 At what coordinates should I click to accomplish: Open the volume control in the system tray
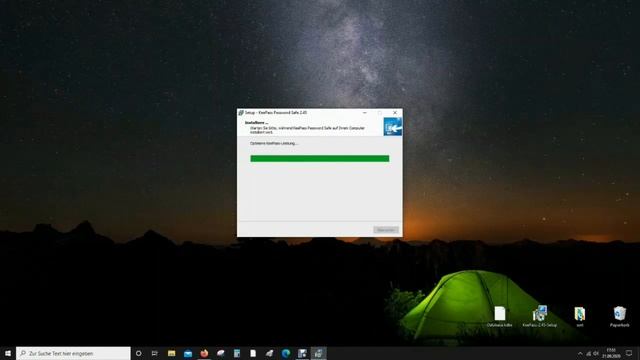tap(596, 353)
